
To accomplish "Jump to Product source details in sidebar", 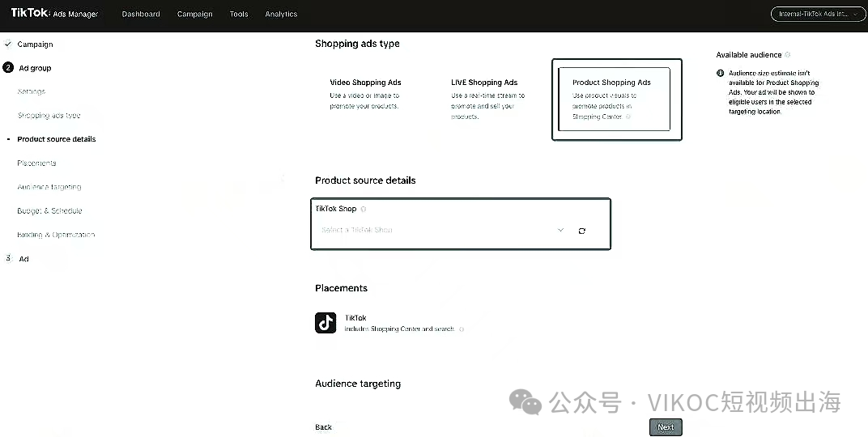I will click(x=57, y=139).
